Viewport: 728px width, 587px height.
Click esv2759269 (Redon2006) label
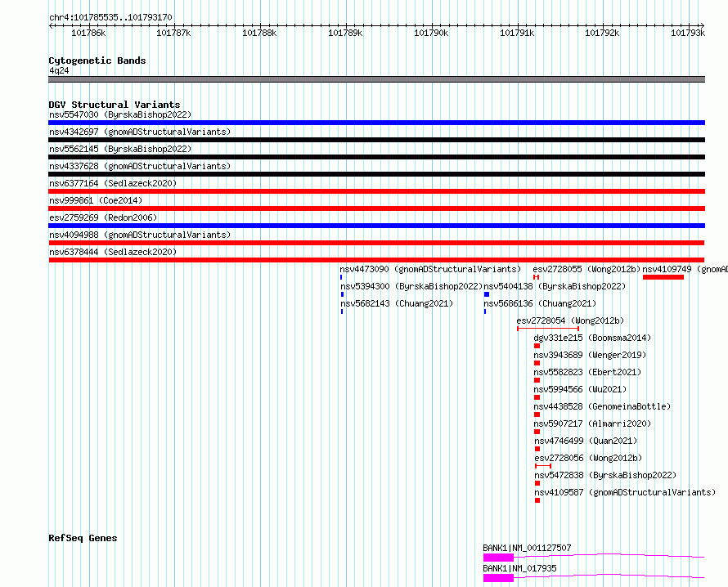pos(103,217)
